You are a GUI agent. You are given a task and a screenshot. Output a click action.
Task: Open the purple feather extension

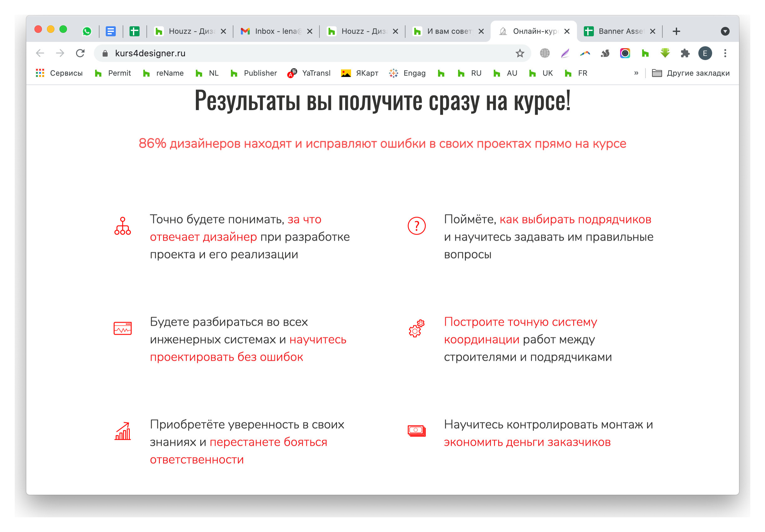pyautogui.click(x=565, y=53)
